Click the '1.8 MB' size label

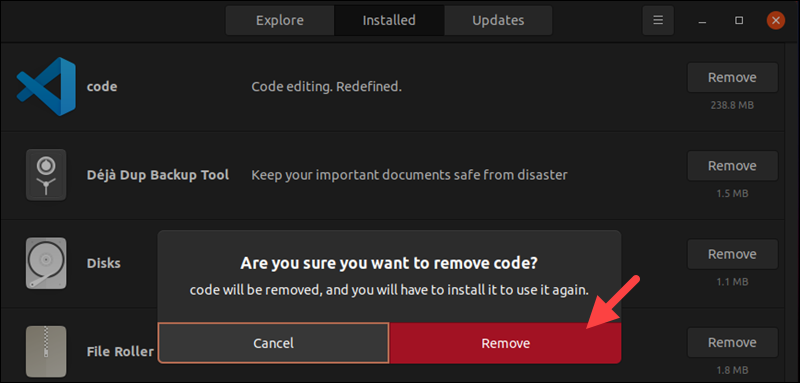pyautogui.click(x=732, y=370)
